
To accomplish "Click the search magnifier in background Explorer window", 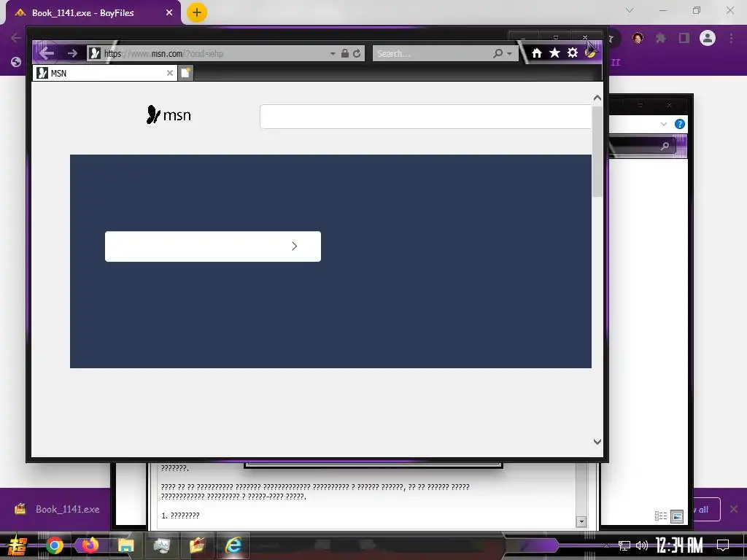I will click(665, 147).
